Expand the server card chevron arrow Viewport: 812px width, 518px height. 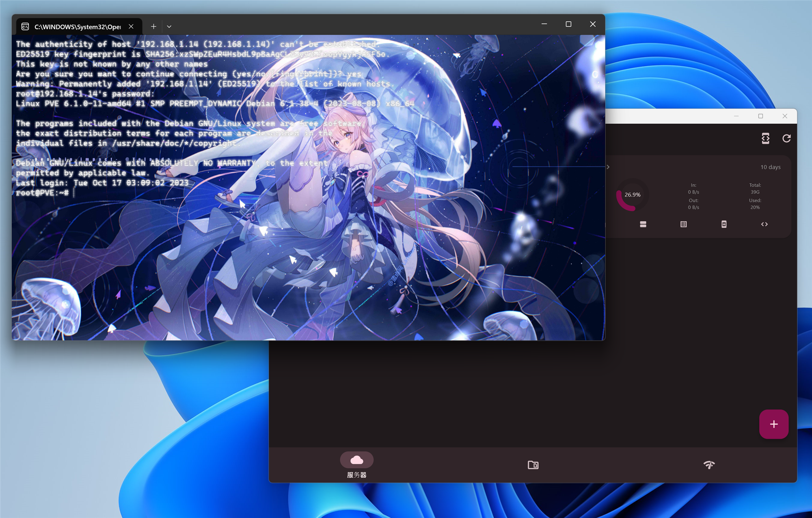[608, 167]
